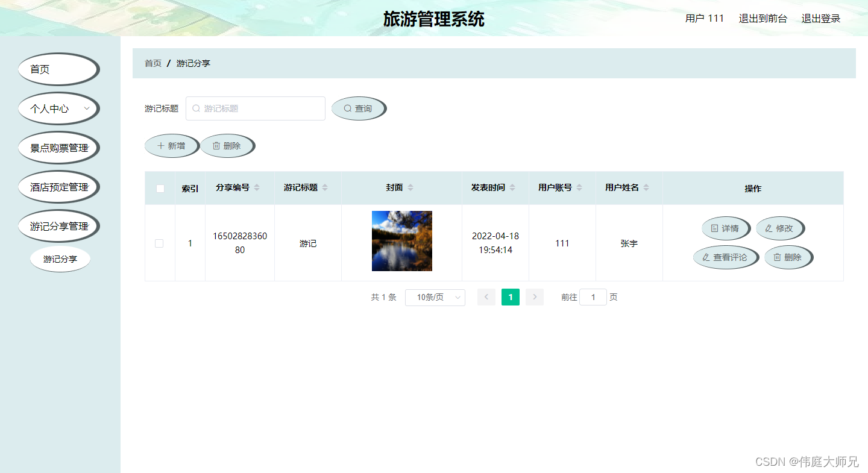Click the 新增 add button
Screen dimensions: 868x473
point(172,146)
